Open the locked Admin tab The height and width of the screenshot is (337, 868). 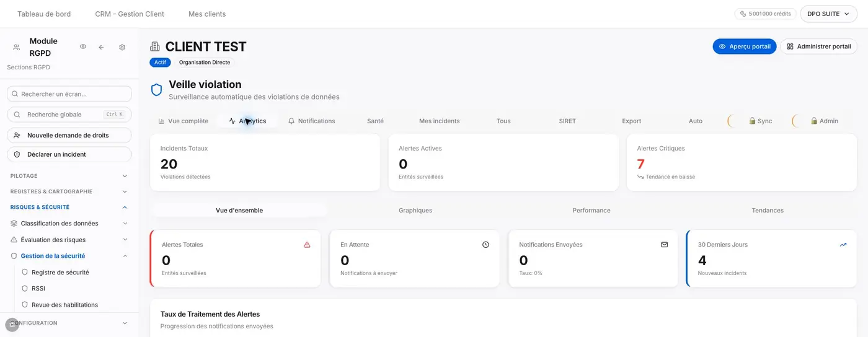coord(824,121)
